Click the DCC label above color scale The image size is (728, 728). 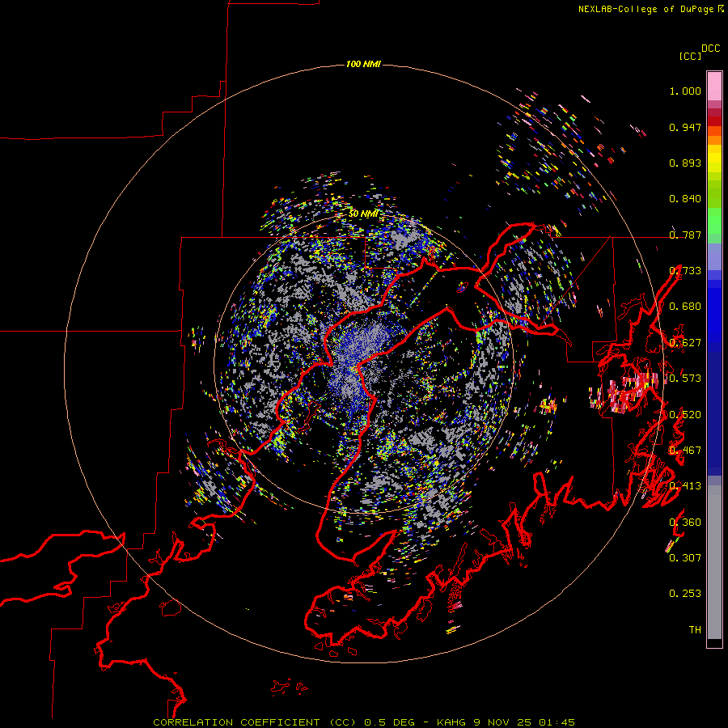tap(710, 49)
